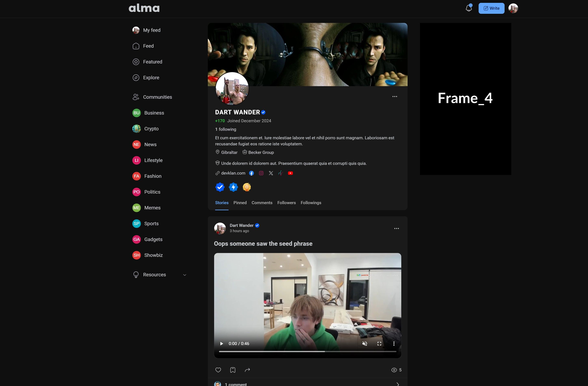Select the Business community badge
This screenshot has width=588, height=386.
point(136,113)
